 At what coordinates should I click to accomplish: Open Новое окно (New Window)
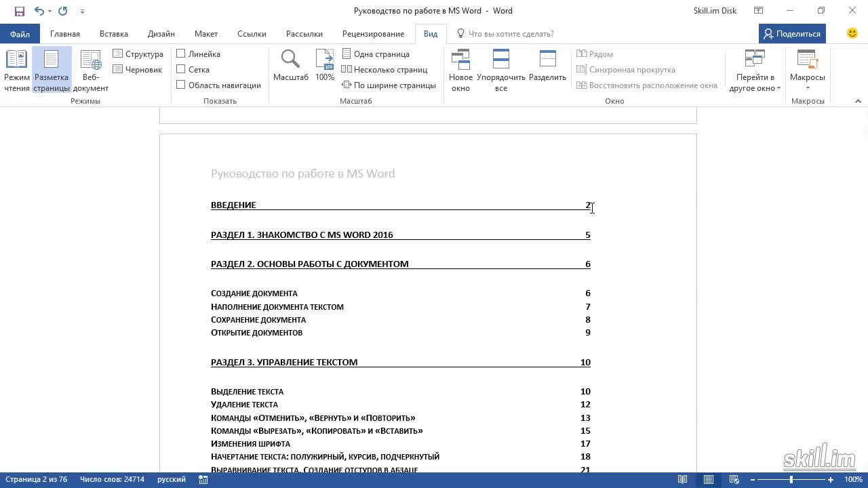tap(460, 70)
